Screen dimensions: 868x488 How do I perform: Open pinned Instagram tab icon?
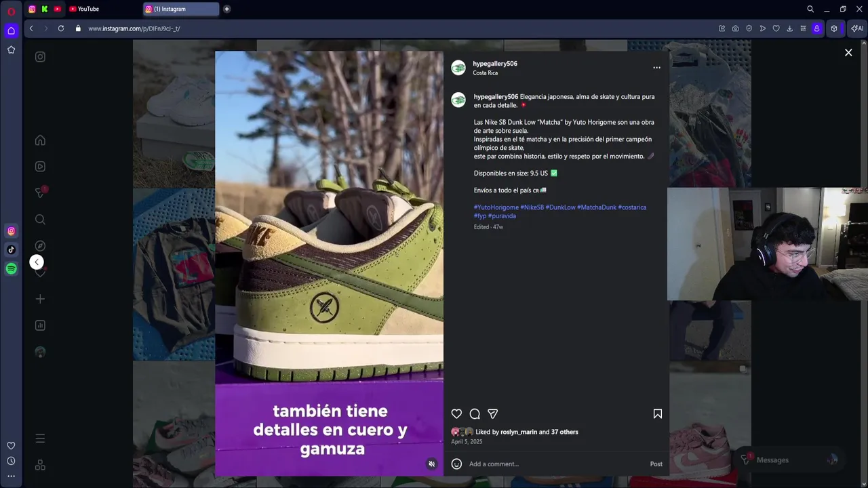32,9
